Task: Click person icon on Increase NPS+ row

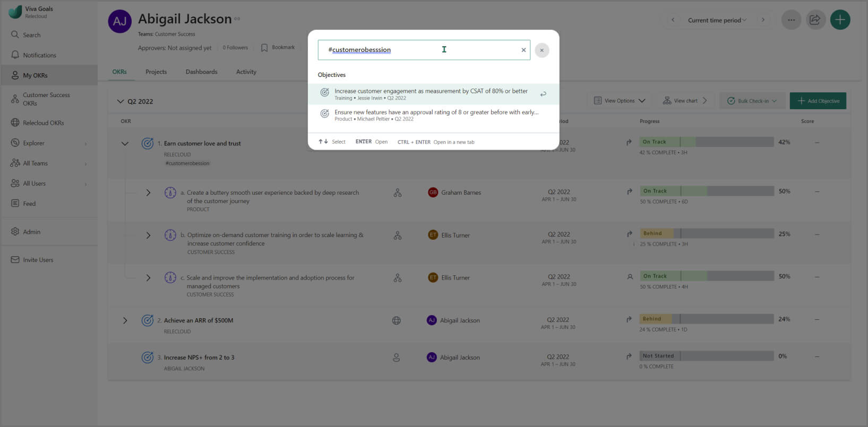Action: point(396,358)
